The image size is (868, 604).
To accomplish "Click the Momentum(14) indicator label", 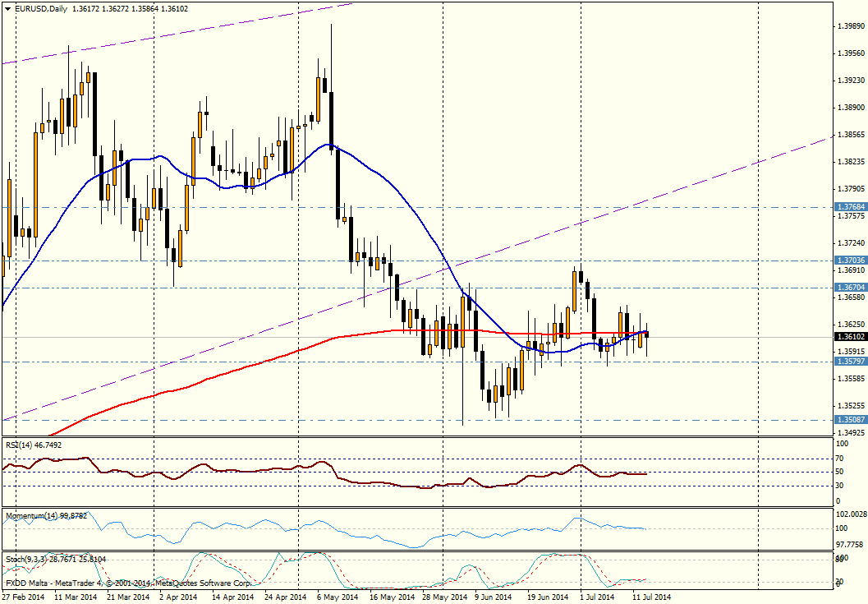I will pyautogui.click(x=47, y=516).
